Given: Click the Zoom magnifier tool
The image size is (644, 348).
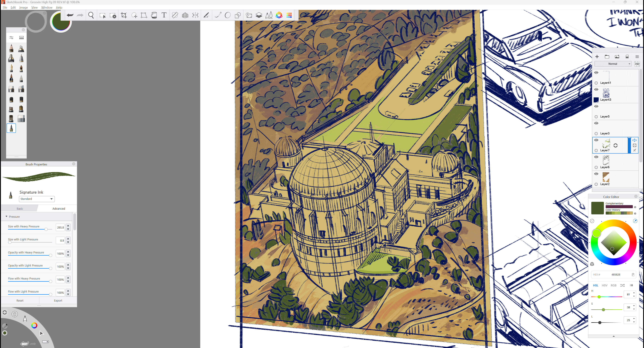Looking at the screenshot, I should point(91,15).
